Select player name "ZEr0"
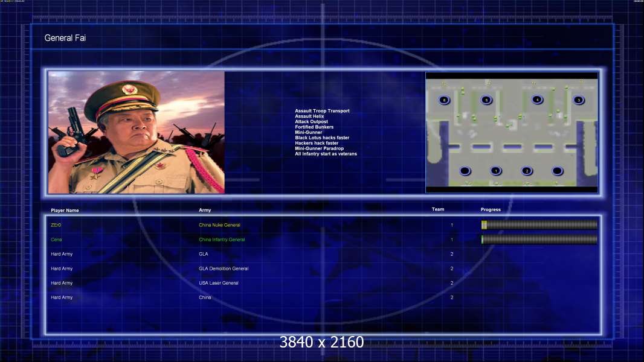 [x=56, y=225]
